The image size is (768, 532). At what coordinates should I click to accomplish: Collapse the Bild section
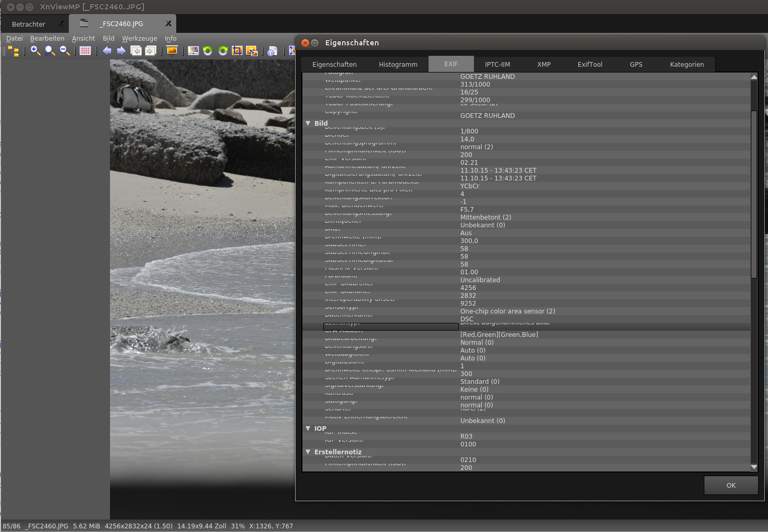308,124
